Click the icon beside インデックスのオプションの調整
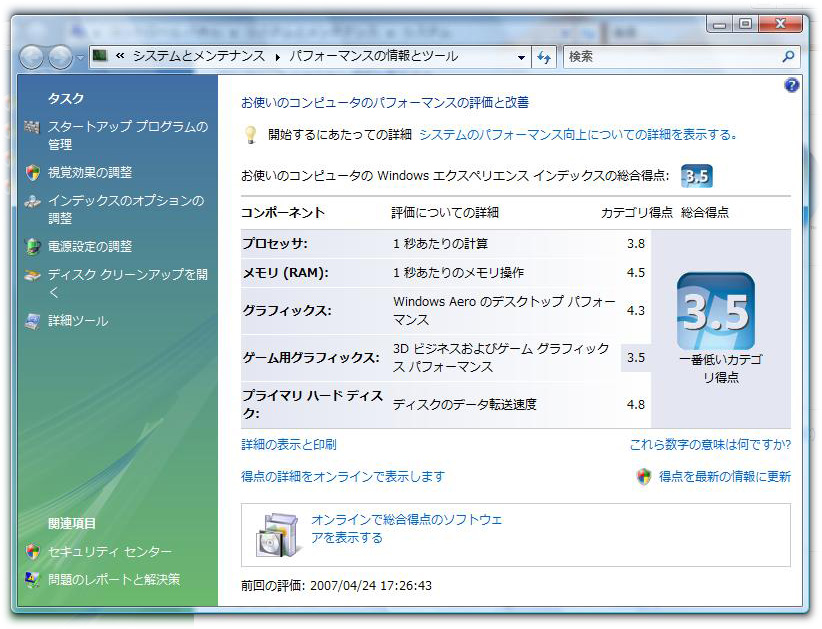The width and height of the screenshot is (822, 629). pos(33,201)
